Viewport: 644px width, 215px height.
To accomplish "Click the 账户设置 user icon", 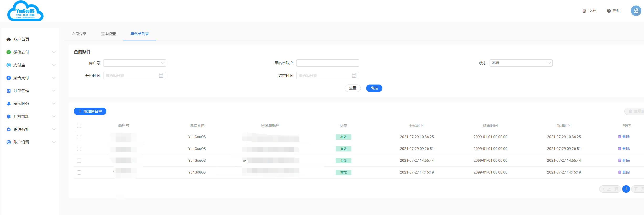I will point(9,142).
